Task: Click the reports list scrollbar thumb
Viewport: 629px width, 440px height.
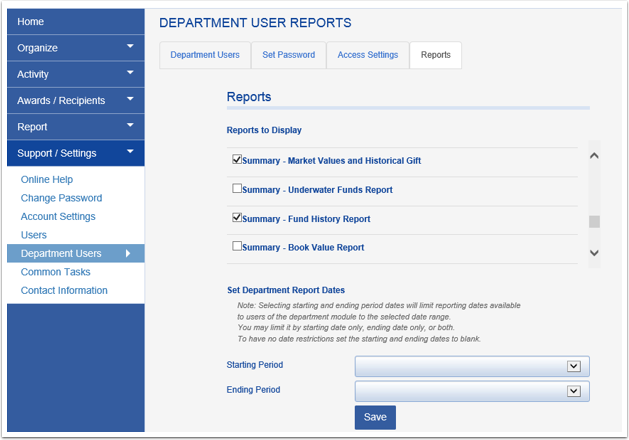Action: 595,222
